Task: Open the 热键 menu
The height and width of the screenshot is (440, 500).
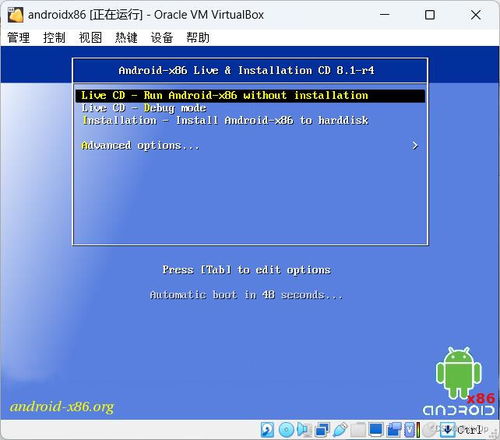Action: [x=126, y=38]
